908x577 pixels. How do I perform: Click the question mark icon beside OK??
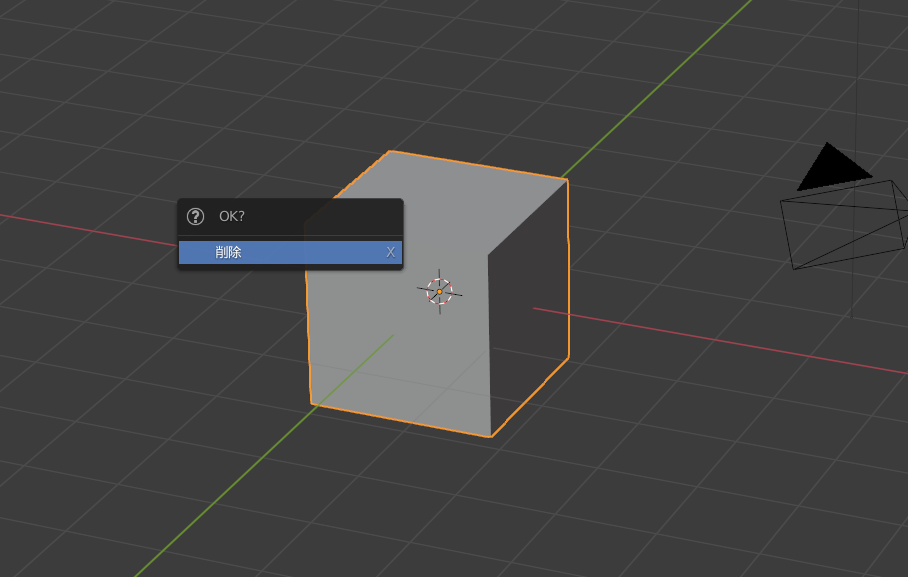(195, 217)
